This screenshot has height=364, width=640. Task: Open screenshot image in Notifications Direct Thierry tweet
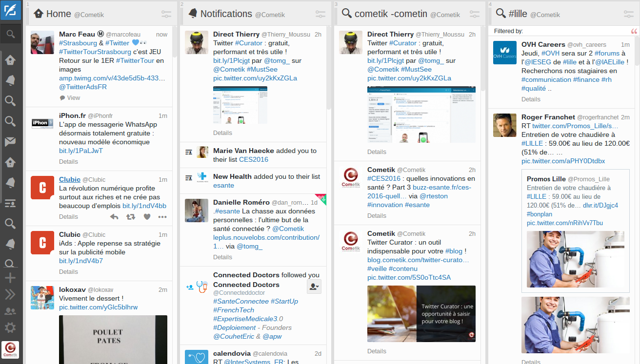240,105
